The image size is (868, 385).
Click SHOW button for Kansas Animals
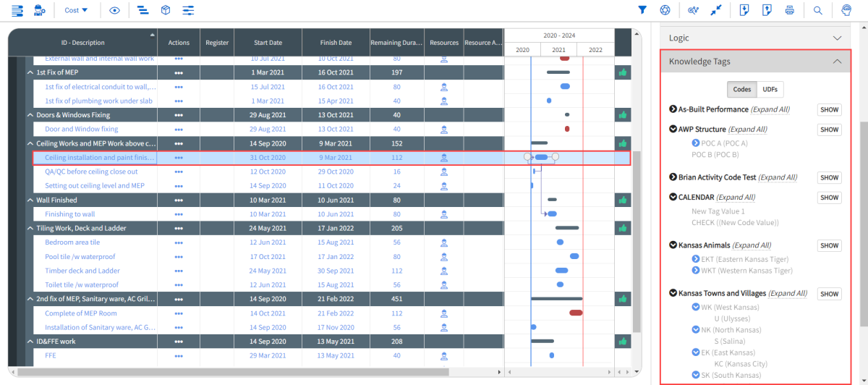tap(830, 245)
